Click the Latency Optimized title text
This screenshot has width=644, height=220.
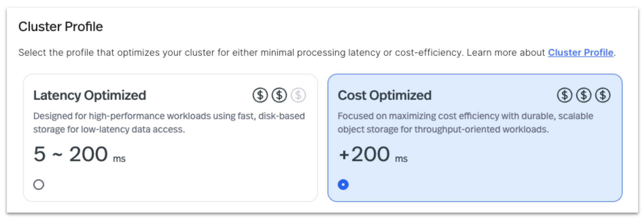(90, 95)
